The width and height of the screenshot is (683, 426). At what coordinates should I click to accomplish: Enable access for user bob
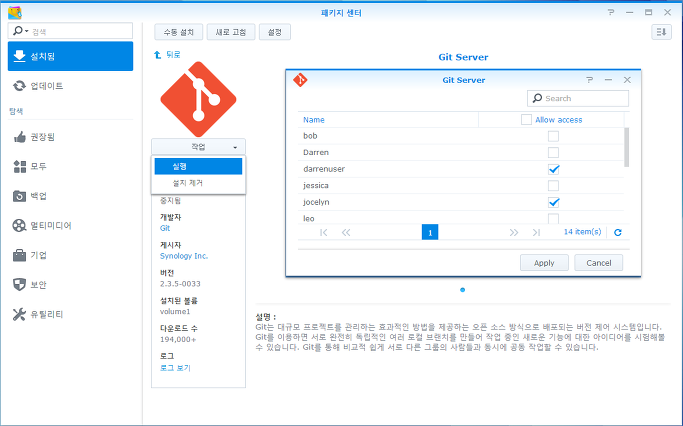click(553, 136)
